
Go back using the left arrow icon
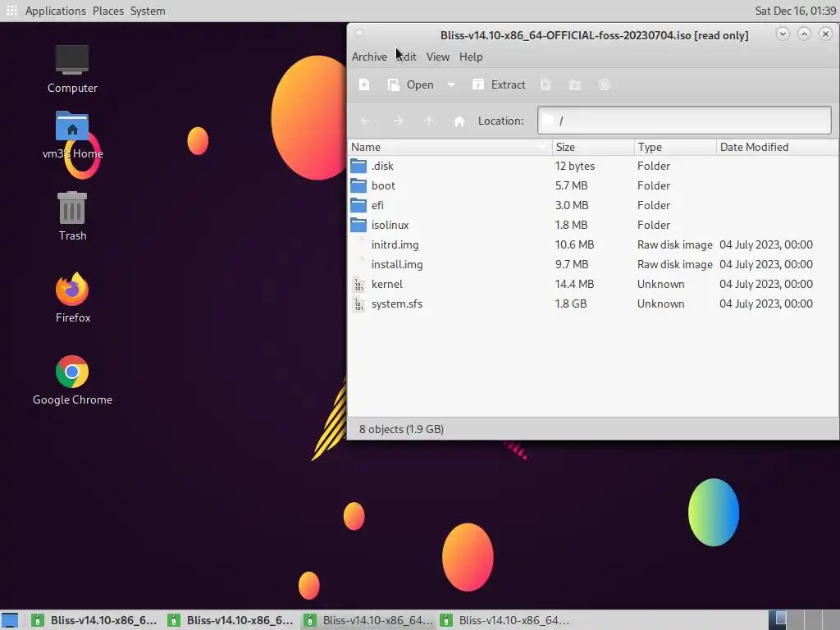click(x=365, y=121)
